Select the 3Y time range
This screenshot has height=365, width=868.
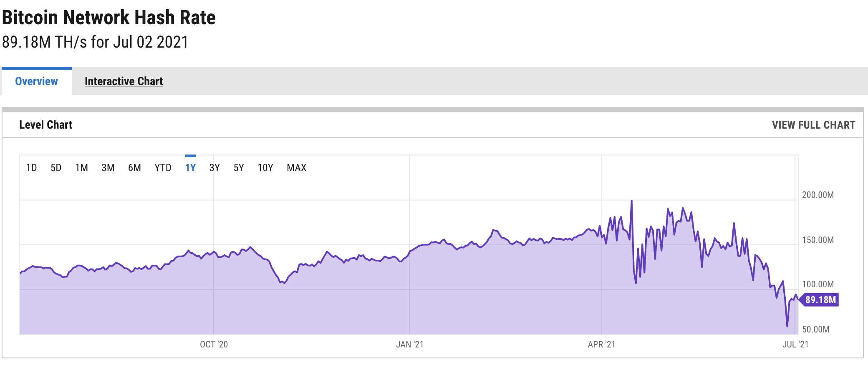[214, 168]
